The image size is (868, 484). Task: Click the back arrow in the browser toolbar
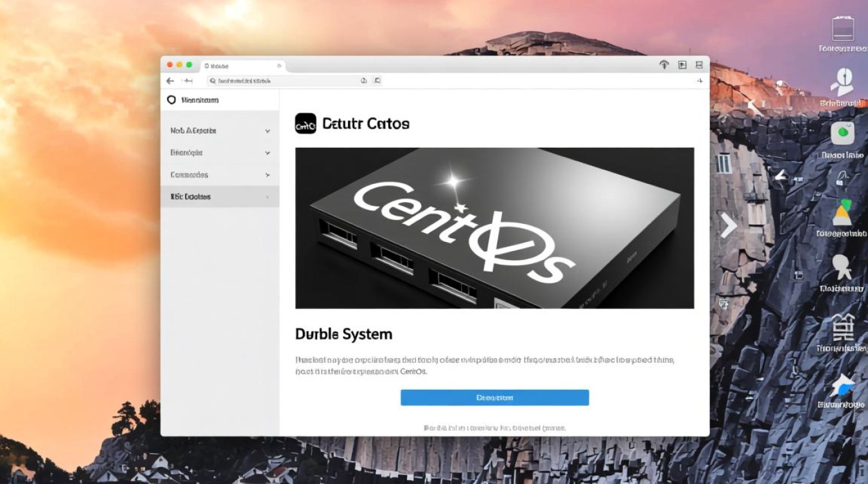(170, 81)
